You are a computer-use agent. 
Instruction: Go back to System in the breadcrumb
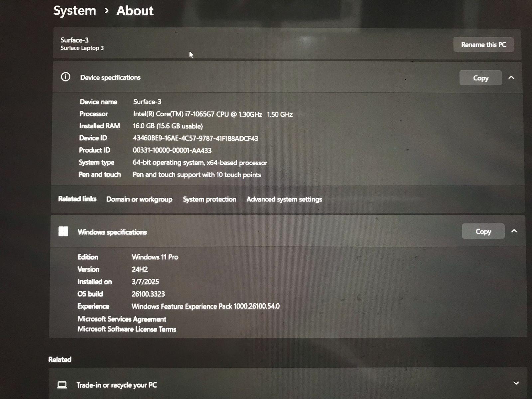point(75,11)
